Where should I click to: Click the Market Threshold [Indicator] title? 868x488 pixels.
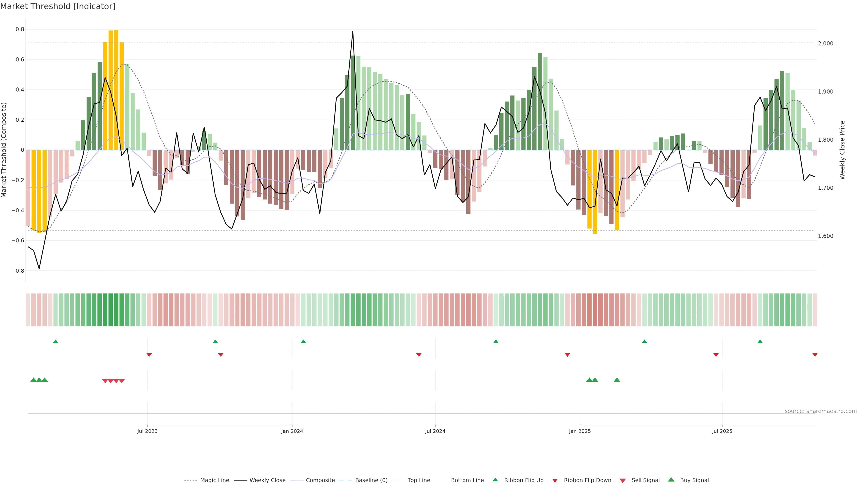click(58, 6)
